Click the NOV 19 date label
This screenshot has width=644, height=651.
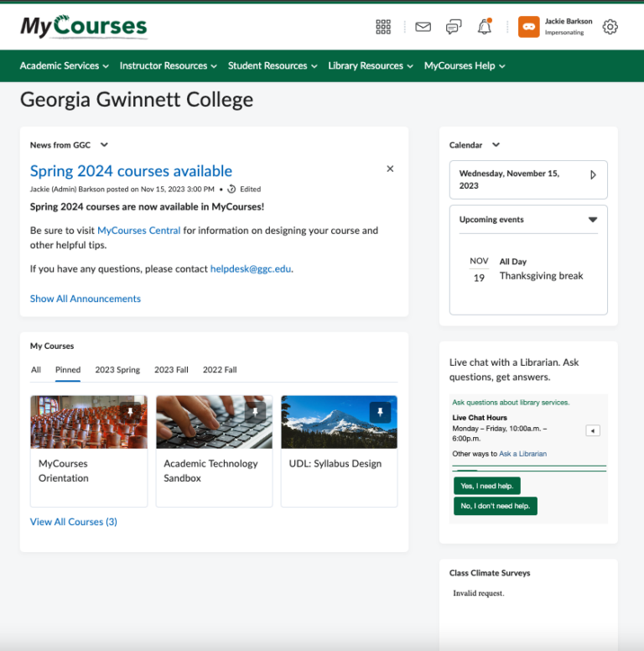(479, 269)
